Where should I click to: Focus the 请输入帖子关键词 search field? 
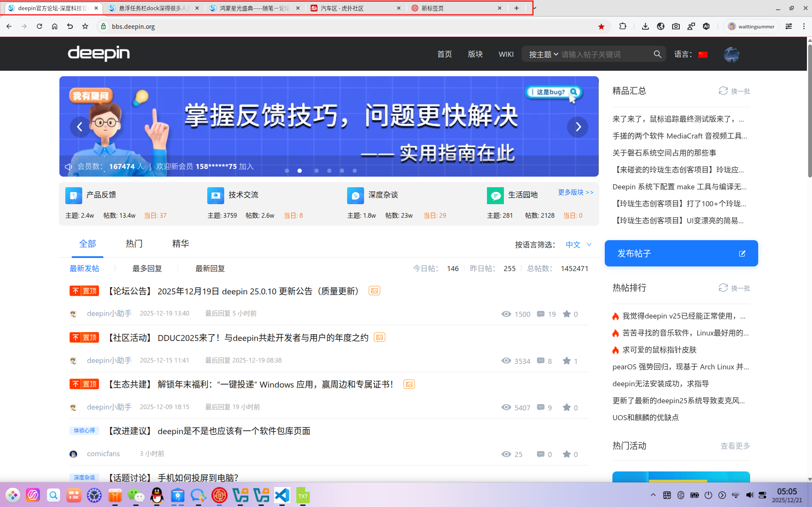click(x=605, y=54)
